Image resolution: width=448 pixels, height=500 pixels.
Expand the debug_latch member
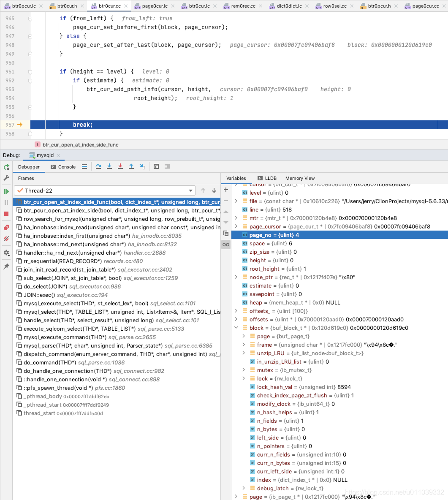pyautogui.click(x=244, y=488)
